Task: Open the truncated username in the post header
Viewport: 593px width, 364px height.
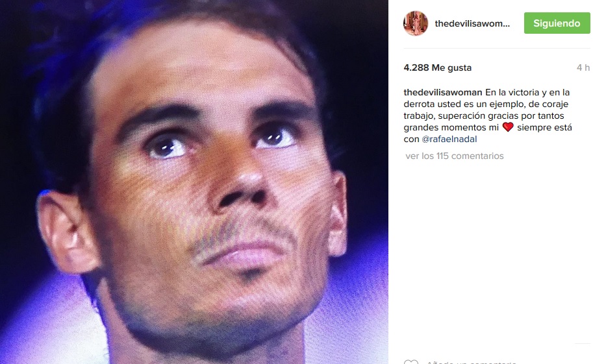Action: [472, 23]
